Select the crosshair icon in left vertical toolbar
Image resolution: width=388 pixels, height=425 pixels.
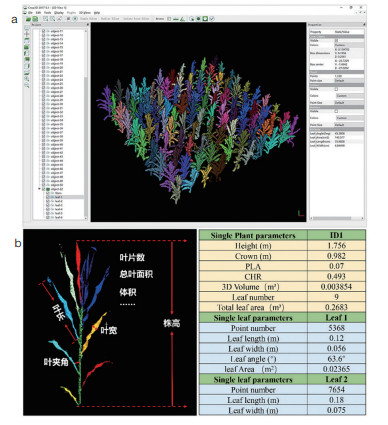[27, 34]
